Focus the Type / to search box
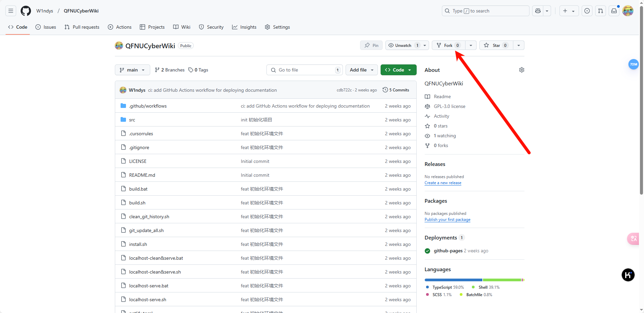 (485, 11)
